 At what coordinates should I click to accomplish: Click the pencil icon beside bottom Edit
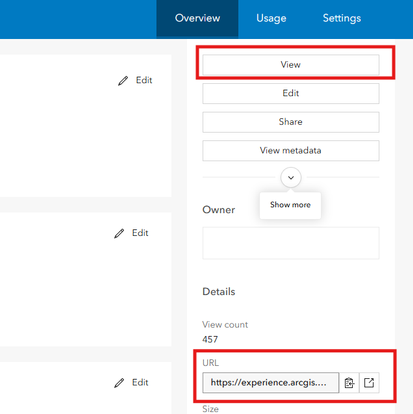(x=119, y=383)
